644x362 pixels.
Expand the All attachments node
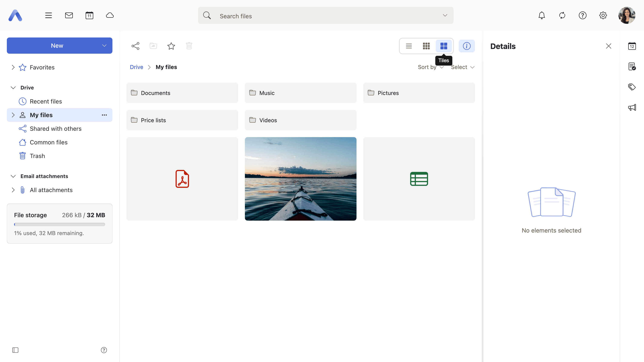[x=13, y=190]
